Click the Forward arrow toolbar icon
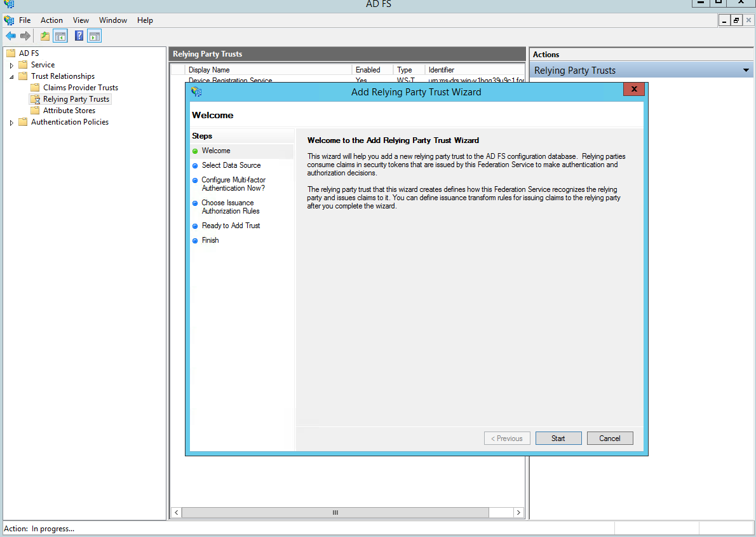 (25, 36)
